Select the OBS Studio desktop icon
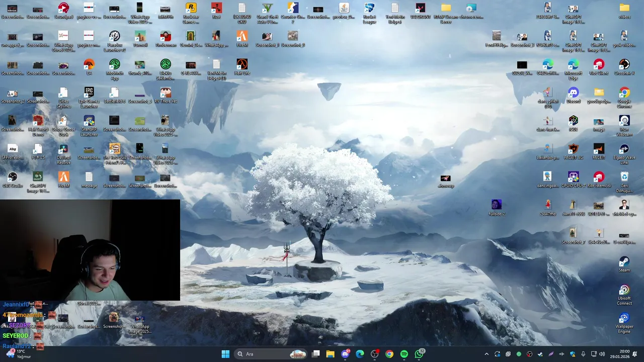The image size is (644, 362). pyautogui.click(x=13, y=179)
